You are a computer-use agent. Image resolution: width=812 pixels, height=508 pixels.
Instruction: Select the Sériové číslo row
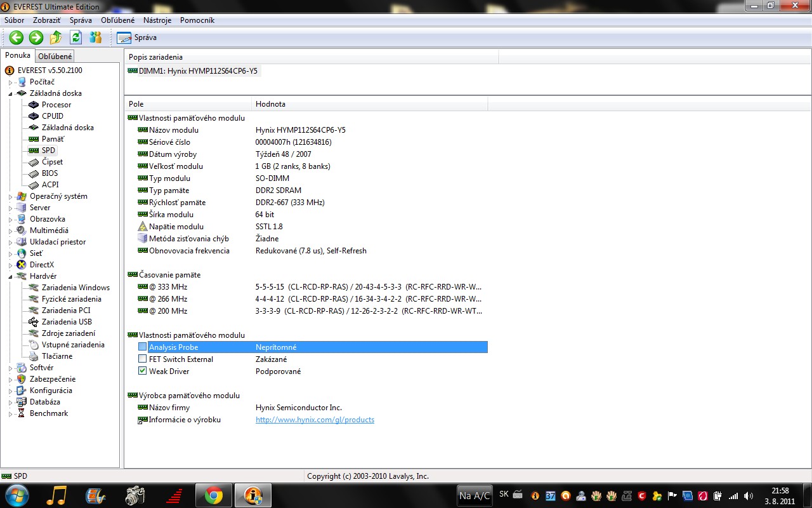306,142
